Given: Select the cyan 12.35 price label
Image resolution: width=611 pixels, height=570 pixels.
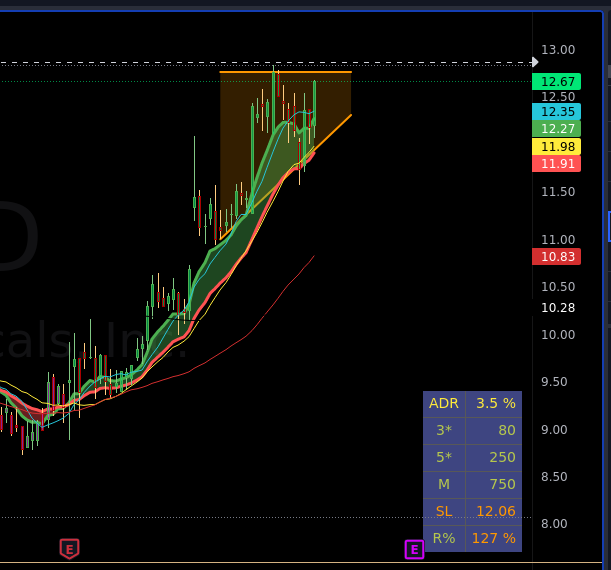Looking at the screenshot, I should point(556,111).
